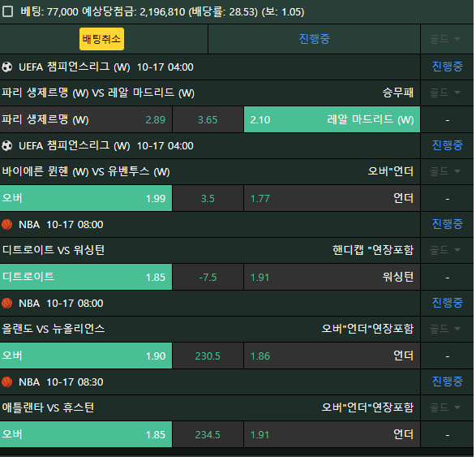This screenshot has height=457, width=476.
Task: Click the 디트로이트 VS 워싱턴 match title
Action: [x=54, y=250]
